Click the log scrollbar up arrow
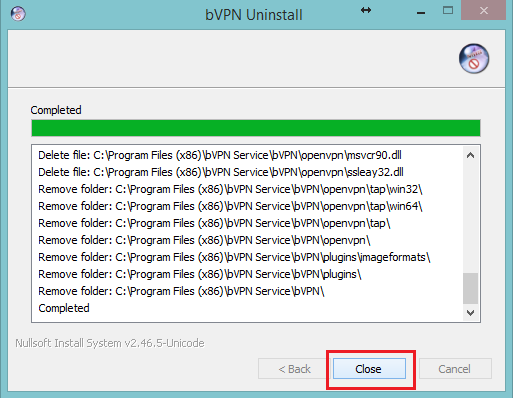The image size is (513, 399). point(470,155)
